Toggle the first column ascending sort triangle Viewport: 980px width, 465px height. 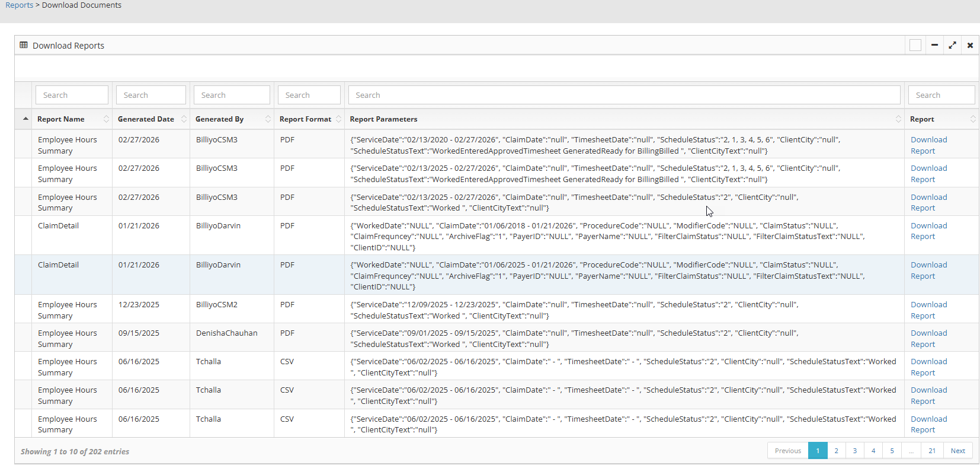click(x=25, y=119)
